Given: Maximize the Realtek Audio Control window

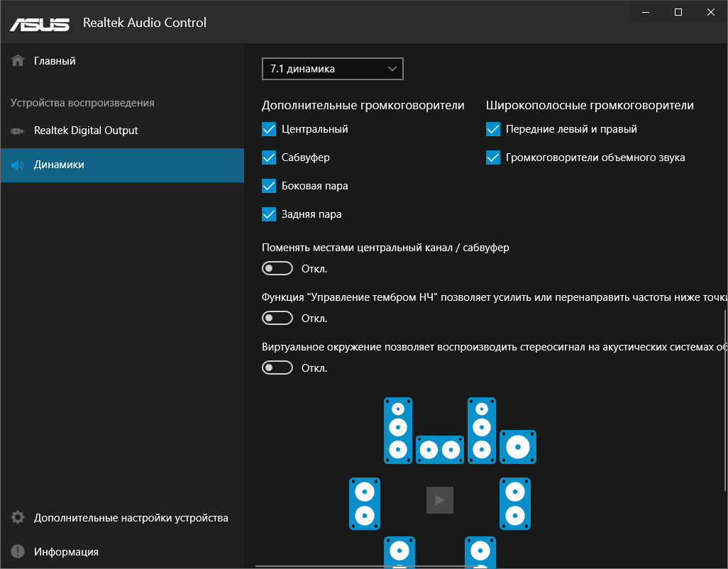Looking at the screenshot, I should tap(678, 12).
